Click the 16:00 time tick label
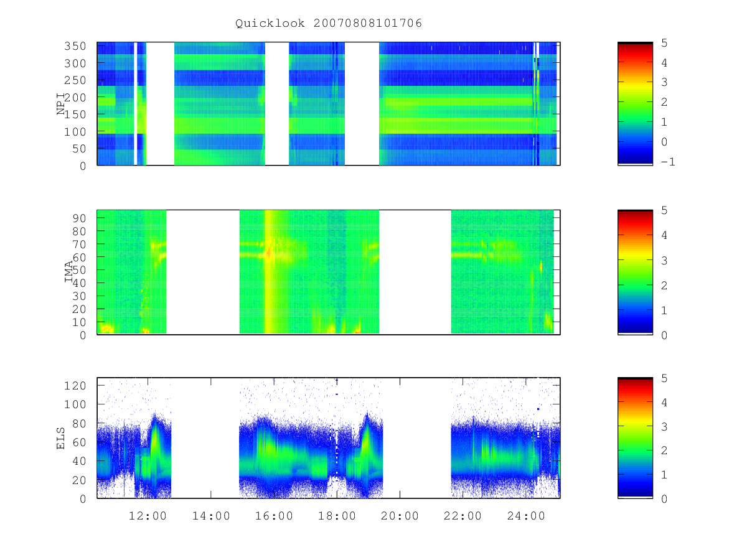 point(274,516)
